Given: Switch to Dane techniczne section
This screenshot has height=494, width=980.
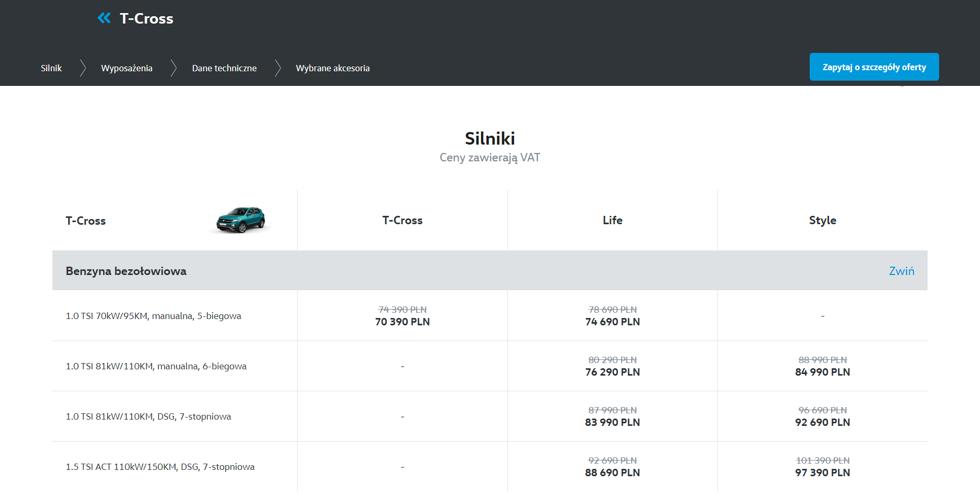Looking at the screenshot, I should tap(224, 68).
